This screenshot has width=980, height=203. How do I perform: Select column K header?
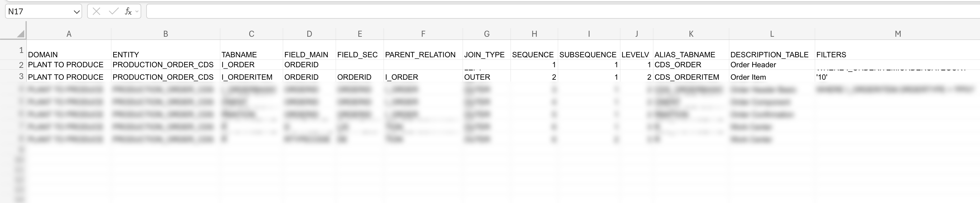click(x=691, y=34)
